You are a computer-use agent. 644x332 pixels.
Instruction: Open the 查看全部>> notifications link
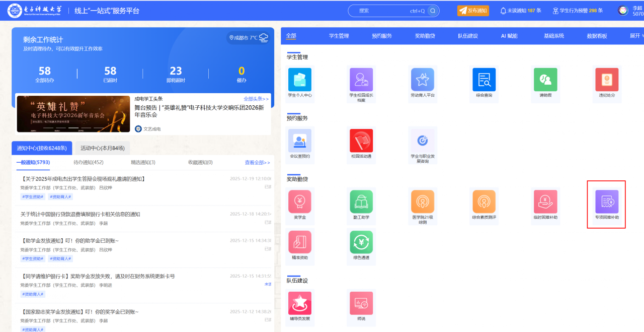click(x=257, y=162)
